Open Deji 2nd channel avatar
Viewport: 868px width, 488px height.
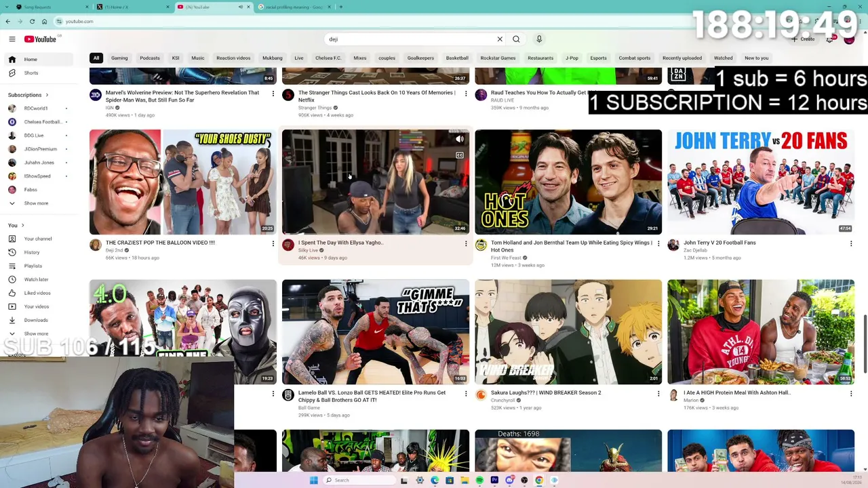[96, 245]
